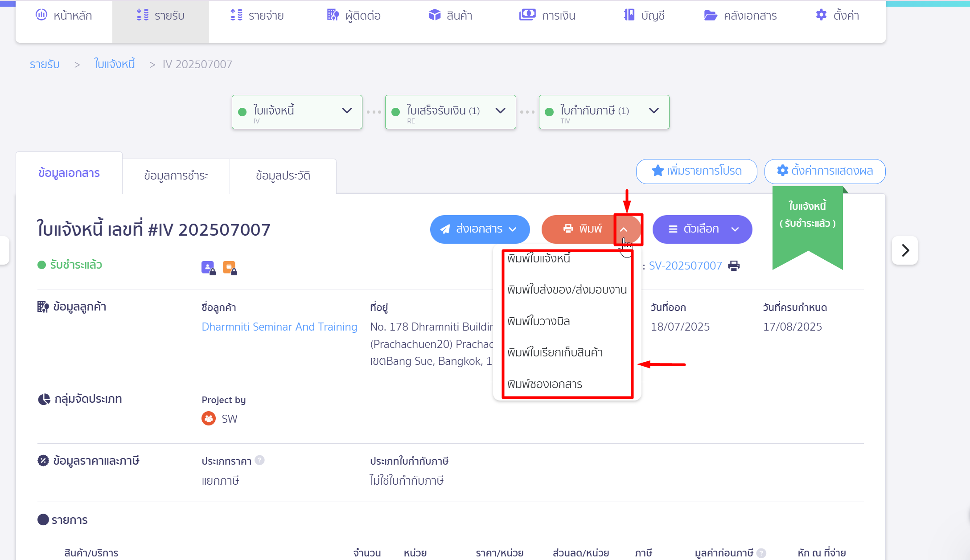970x560 pixels.
Task: Go to ใบแจ้งหนี้ breadcrumb link
Action: coord(115,65)
